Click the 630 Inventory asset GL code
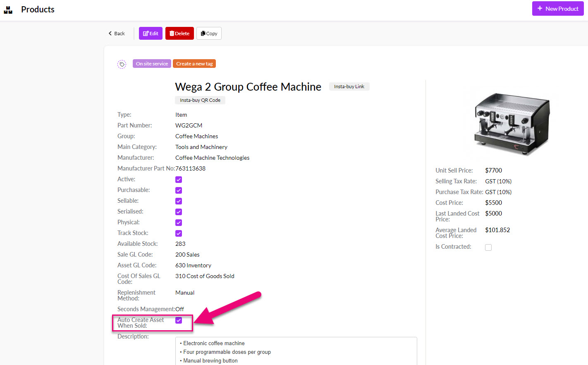This screenshot has width=588, height=365. [193, 265]
